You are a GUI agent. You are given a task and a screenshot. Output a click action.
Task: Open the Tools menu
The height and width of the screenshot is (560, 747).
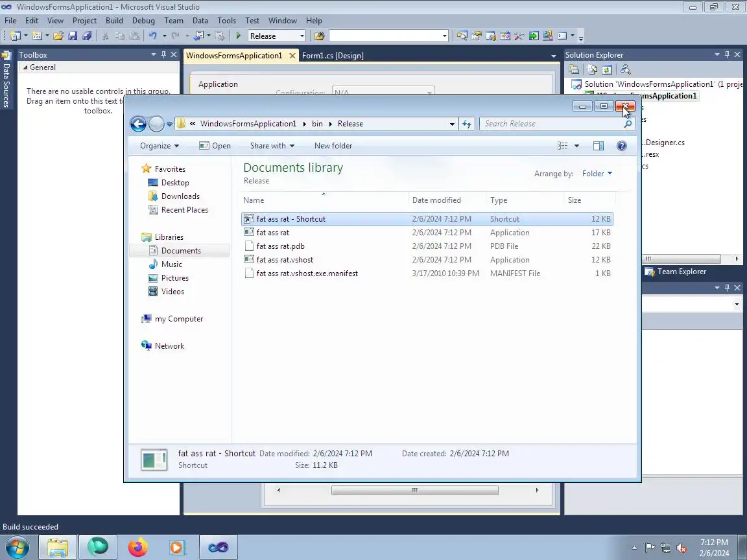227,21
